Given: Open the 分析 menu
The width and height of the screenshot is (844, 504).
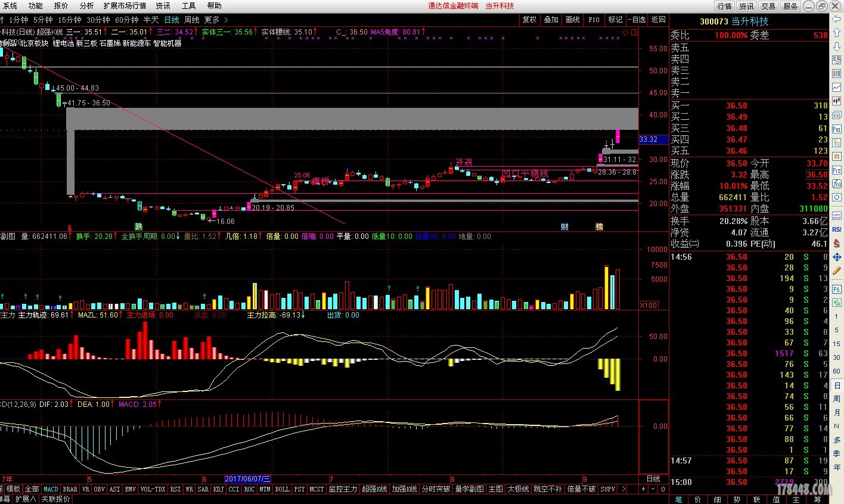Looking at the screenshot, I should 86,6.
